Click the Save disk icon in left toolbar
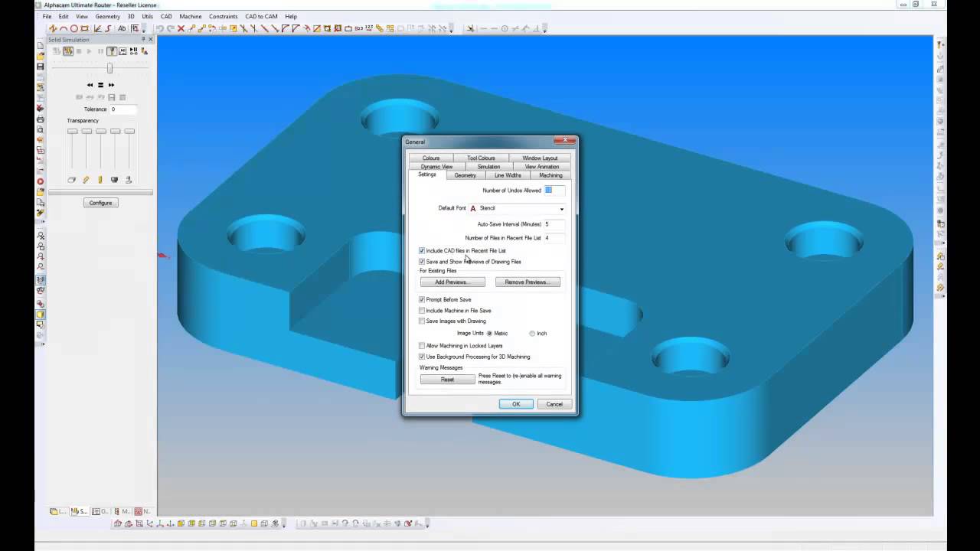980x551 pixels. [x=40, y=67]
